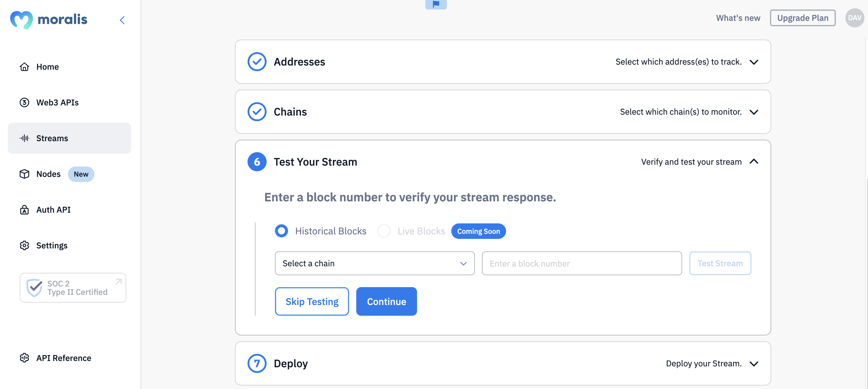
Task: Click the Streams sidebar icon
Action: tap(24, 138)
